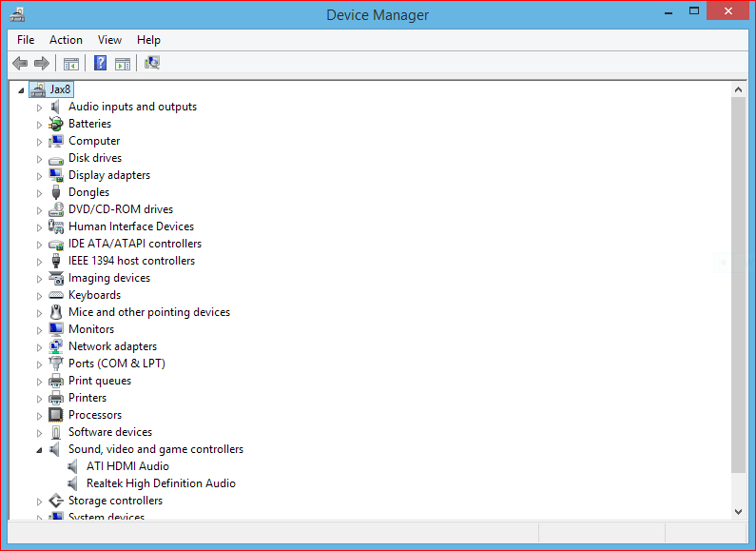The width and height of the screenshot is (756, 551).
Task: Collapse Sound, video and game controllers
Action: 40,450
